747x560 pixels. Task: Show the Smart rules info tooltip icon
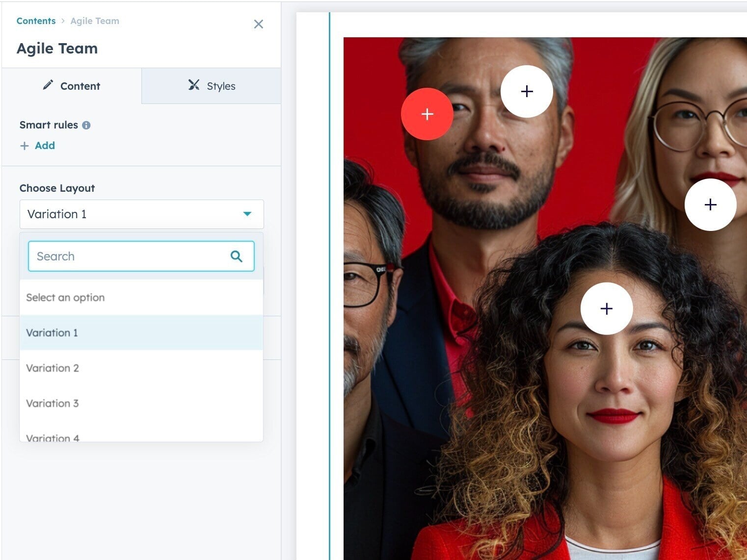click(86, 125)
